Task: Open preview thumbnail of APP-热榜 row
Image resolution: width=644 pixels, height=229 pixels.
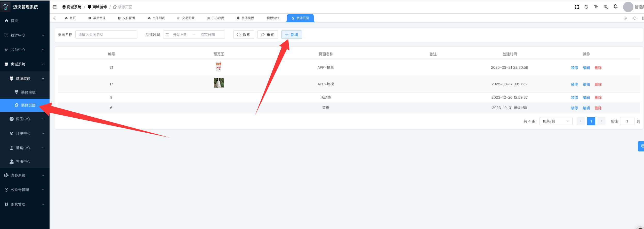Action: point(219,83)
